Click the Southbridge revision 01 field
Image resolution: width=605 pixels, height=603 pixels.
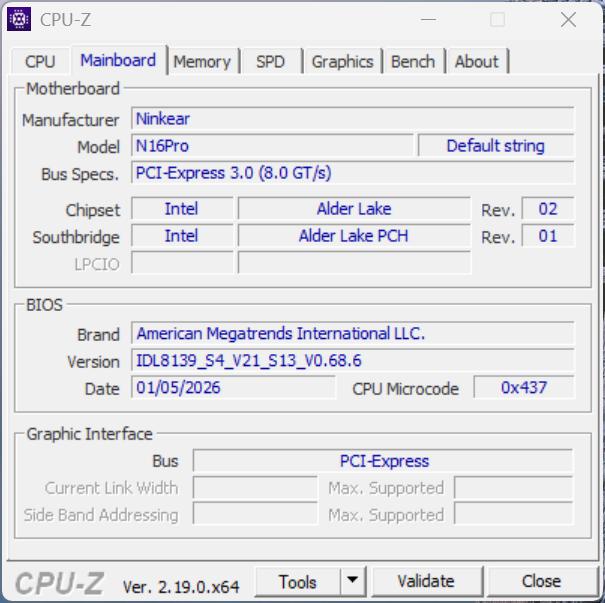click(548, 236)
